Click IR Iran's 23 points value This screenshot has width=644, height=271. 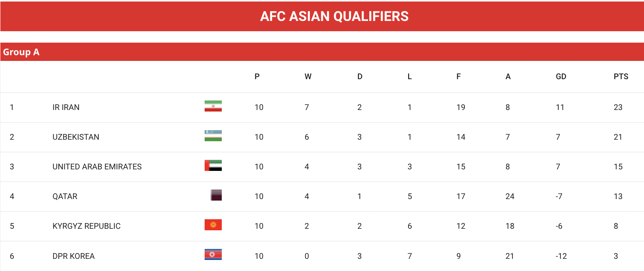(618, 107)
